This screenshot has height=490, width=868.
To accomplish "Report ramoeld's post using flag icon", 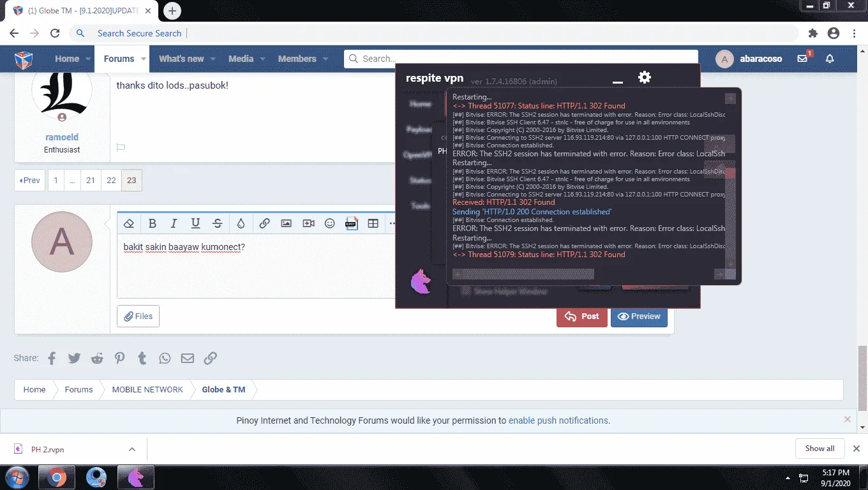I will point(121,147).
